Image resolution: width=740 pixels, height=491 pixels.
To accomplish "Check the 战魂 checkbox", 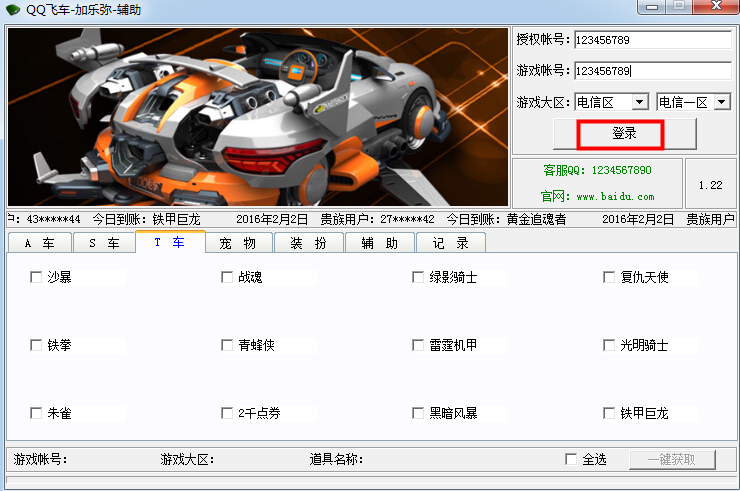I will pyautogui.click(x=227, y=277).
